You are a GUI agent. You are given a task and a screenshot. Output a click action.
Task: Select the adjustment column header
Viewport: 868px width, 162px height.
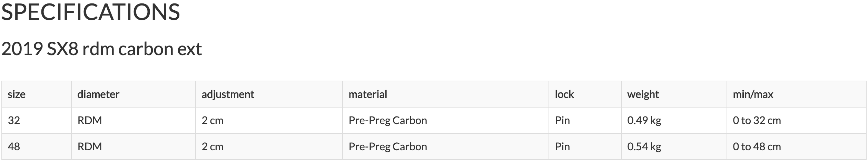click(228, 94)
